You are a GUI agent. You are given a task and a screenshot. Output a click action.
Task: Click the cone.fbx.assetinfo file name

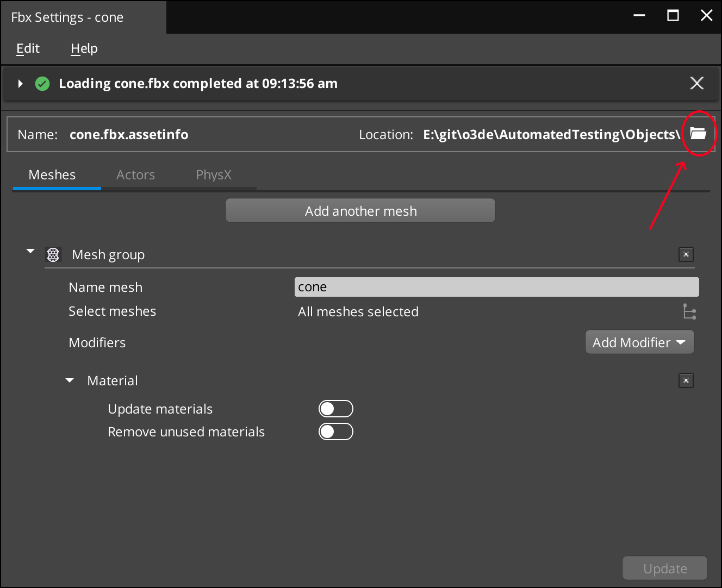click(129, 135)
